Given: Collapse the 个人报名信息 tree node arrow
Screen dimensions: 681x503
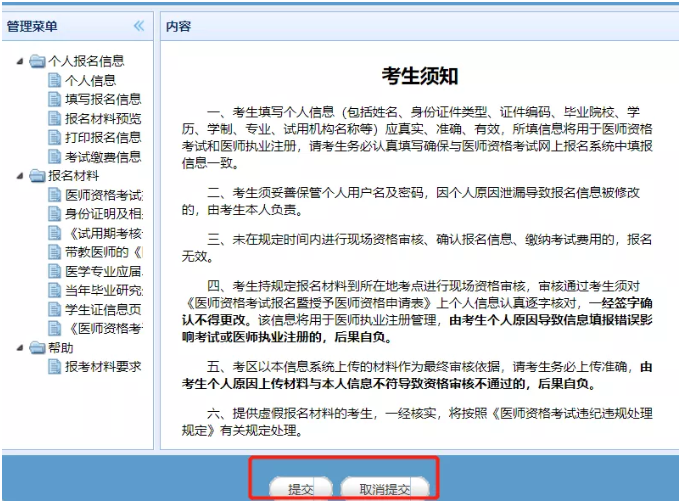Looking at the screenshot, I should point(20,61).
